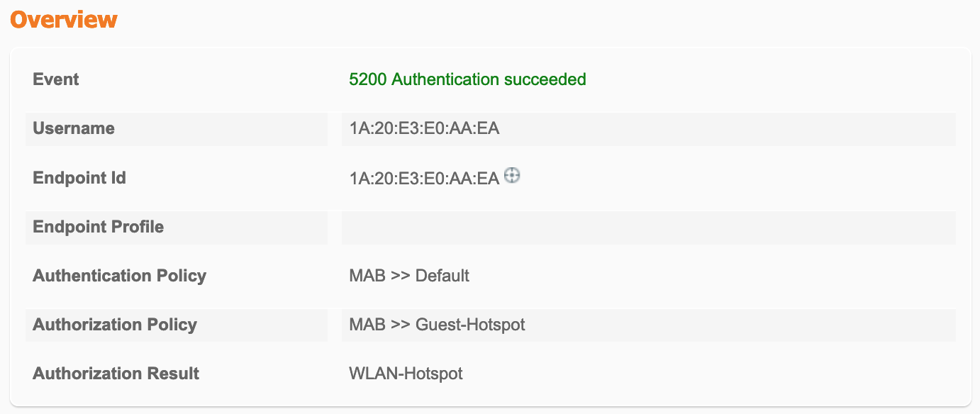Open the Guest-Hotspot authorization rule
Screen dimensions: 980x414
(x=470, y=325)
